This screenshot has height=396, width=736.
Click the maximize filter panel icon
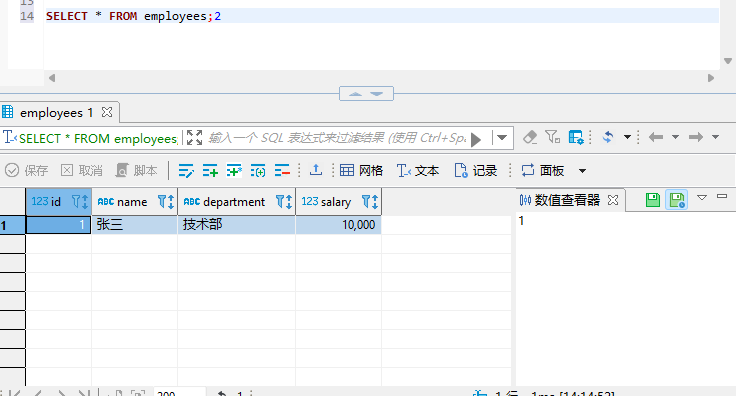tap(194, 137)
